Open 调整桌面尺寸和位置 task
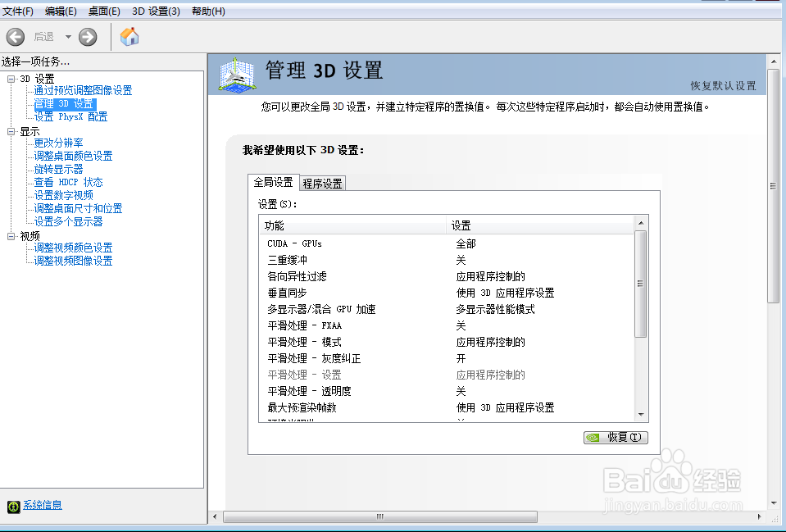 coord(78,208)
